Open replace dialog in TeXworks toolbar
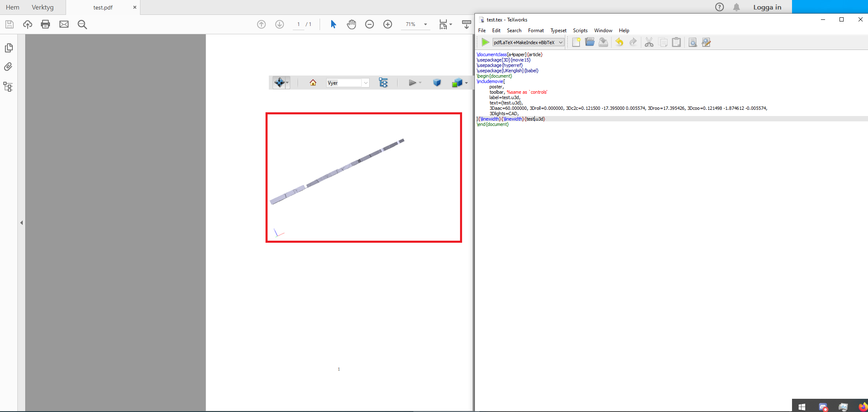Screen dimensions: 868x412 706,42
